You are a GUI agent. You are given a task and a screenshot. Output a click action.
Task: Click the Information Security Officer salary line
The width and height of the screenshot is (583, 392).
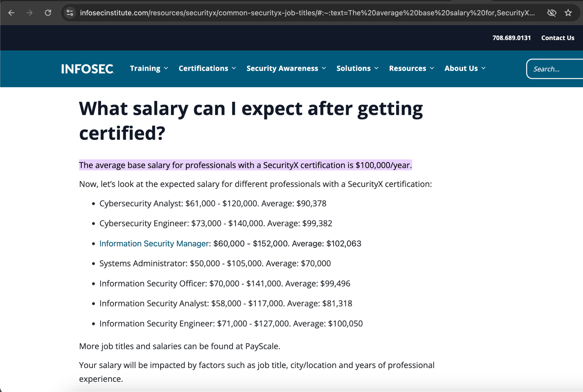(225, 283)
